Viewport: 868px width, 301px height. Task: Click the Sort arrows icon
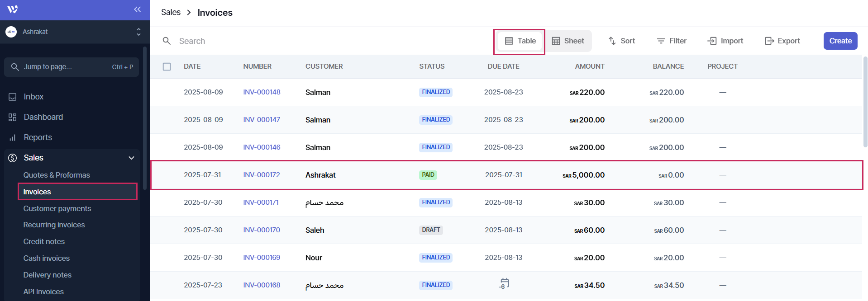[612, 41]
